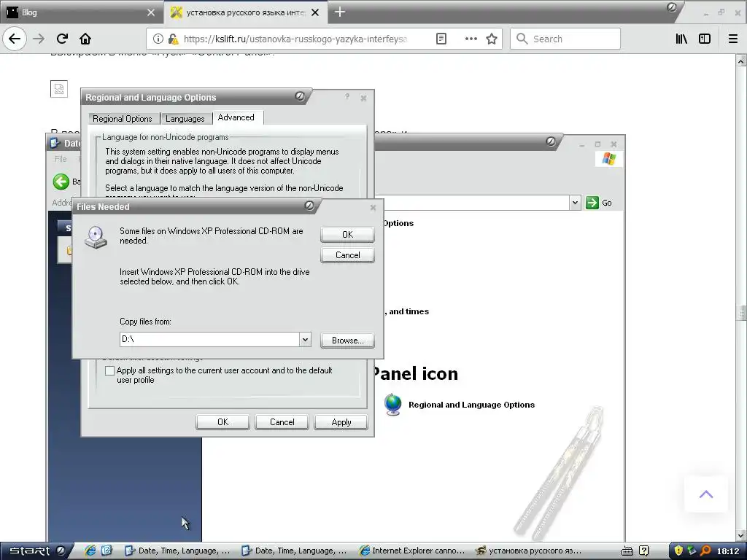Viewport: 747px width, 560px height.
Task: Click green Back arrow in control panel window
Action: coord(61,182)
